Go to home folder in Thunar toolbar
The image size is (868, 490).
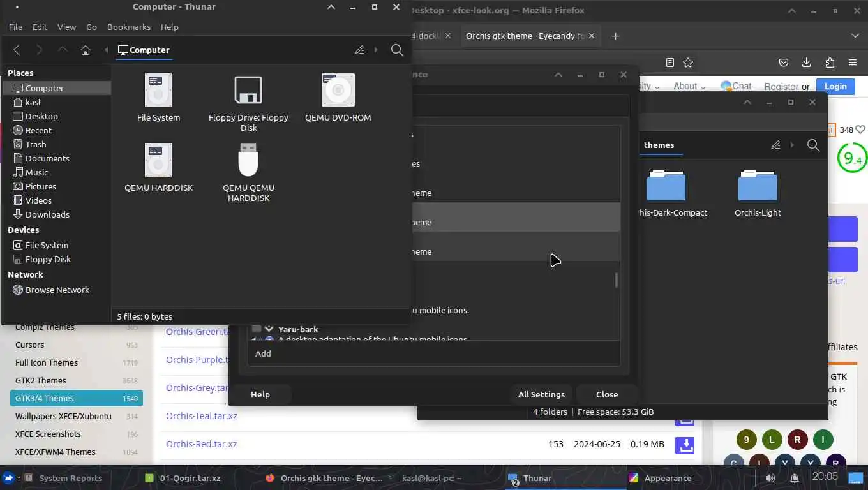(86, 50)
